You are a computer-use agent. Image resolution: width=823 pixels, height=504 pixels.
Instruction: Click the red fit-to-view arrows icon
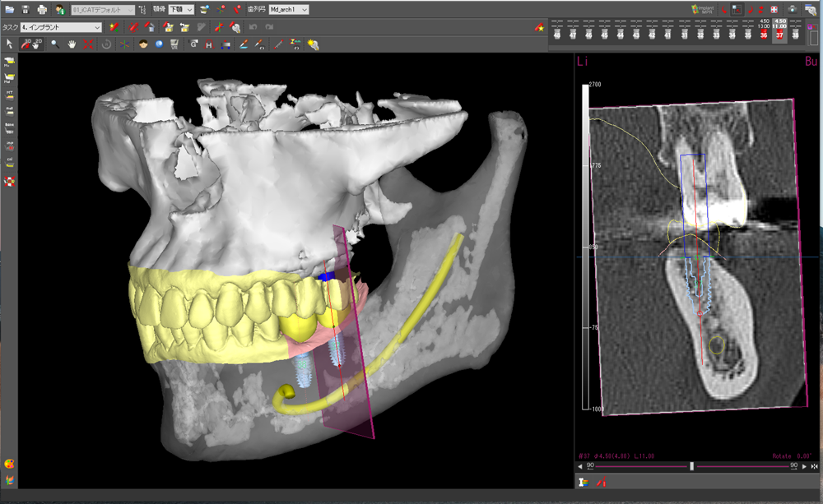88,44
